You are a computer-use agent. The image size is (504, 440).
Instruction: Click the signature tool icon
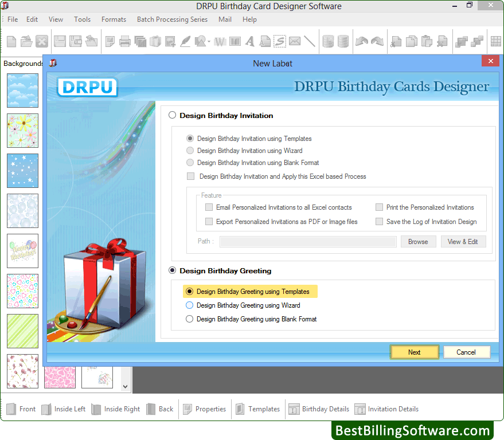(x=280, y=41)
